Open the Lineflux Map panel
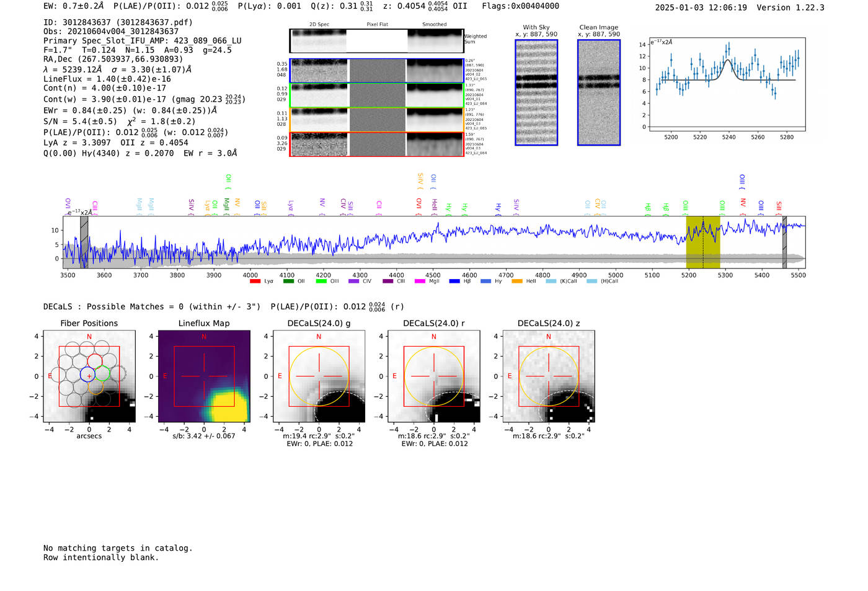868x591 pixels. (x=204, y=376)
